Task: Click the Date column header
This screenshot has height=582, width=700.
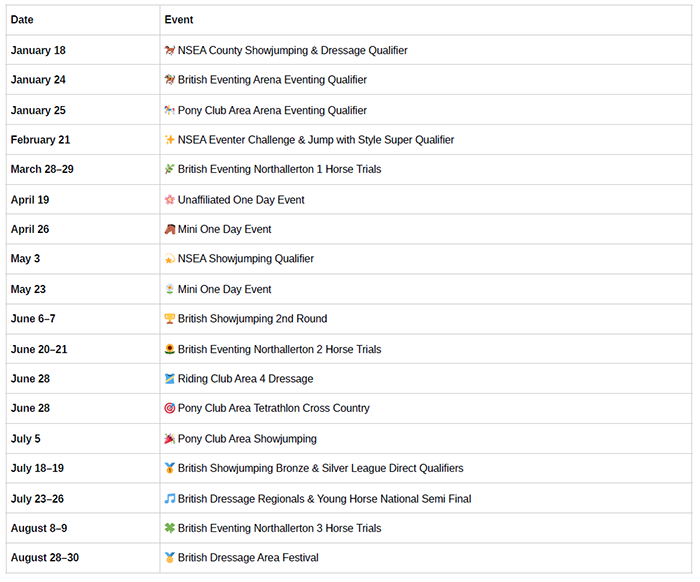Action: pyautogui.click(x=22, y=20)
